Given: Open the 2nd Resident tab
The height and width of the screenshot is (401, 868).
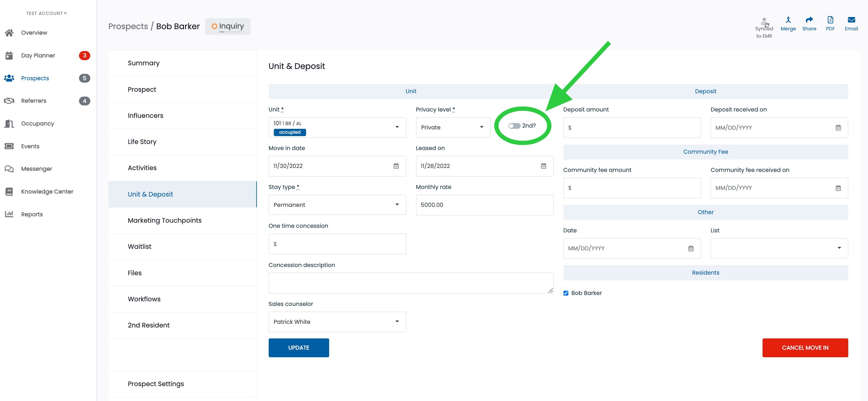Looking at the screenshot, I should 182,325.
